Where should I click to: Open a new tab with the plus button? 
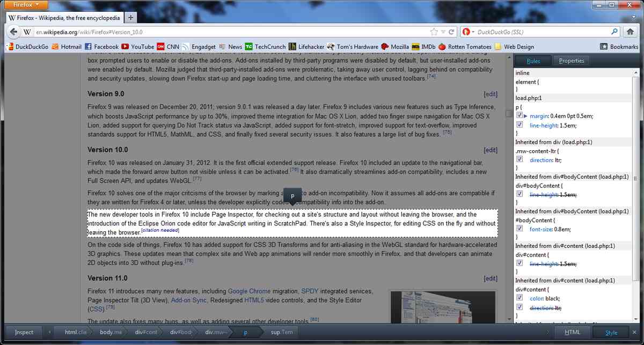(131, 17)
